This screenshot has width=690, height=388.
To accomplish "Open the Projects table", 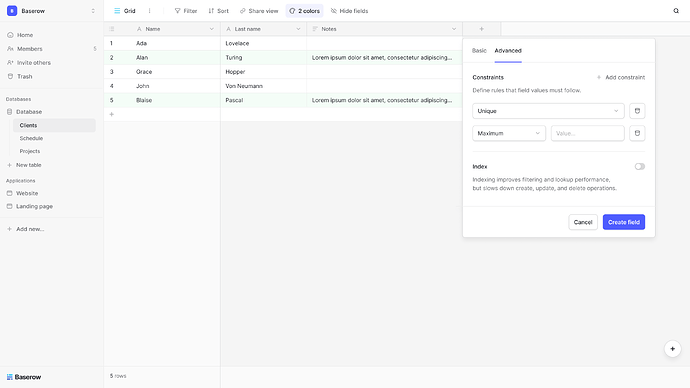I will (30, 151).
